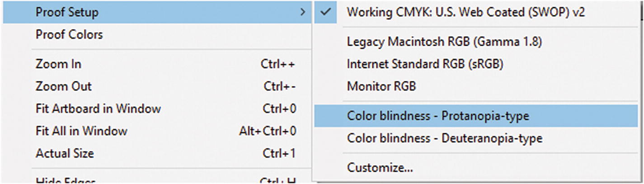Select Actual Size view option

[65, 154]
